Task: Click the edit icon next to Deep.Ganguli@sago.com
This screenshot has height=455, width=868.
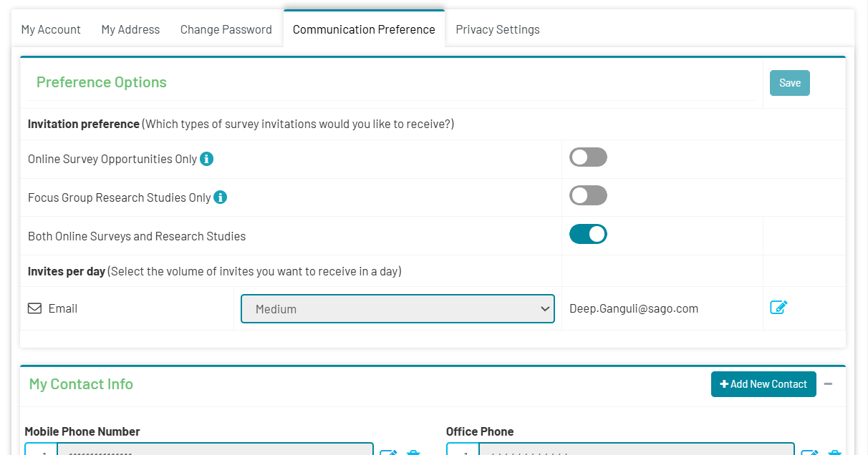Action: pyautogui.click(x=778, y=308)
